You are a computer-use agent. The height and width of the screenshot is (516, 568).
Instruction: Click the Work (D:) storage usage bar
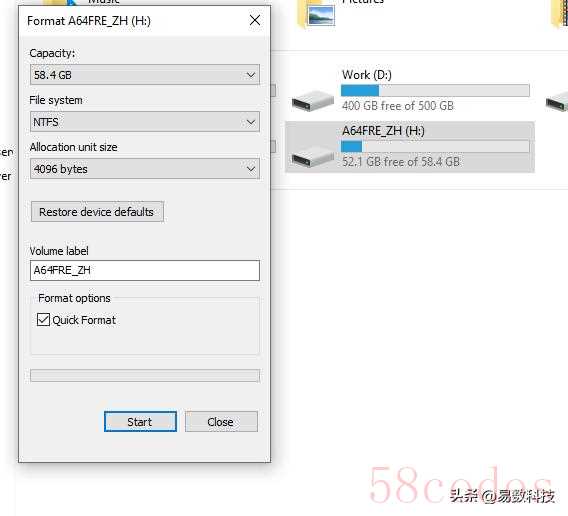pyautogui.click(x=435, y=90)
